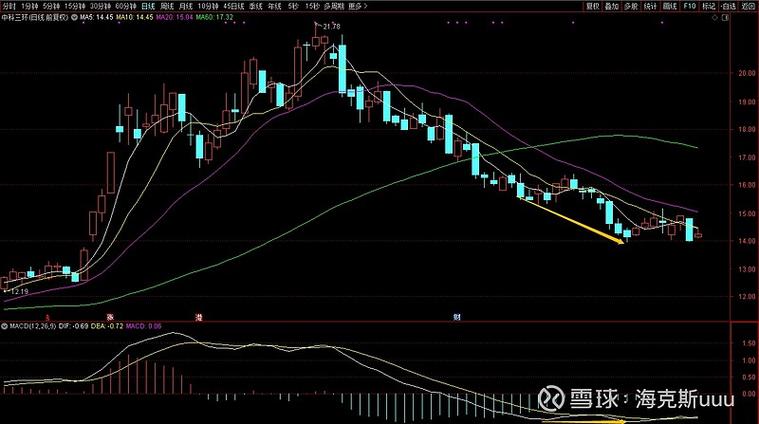This screenshot has height=424, width=759.
Task: Click the purple MACD: 0.06 value
Action: (144, 326)
